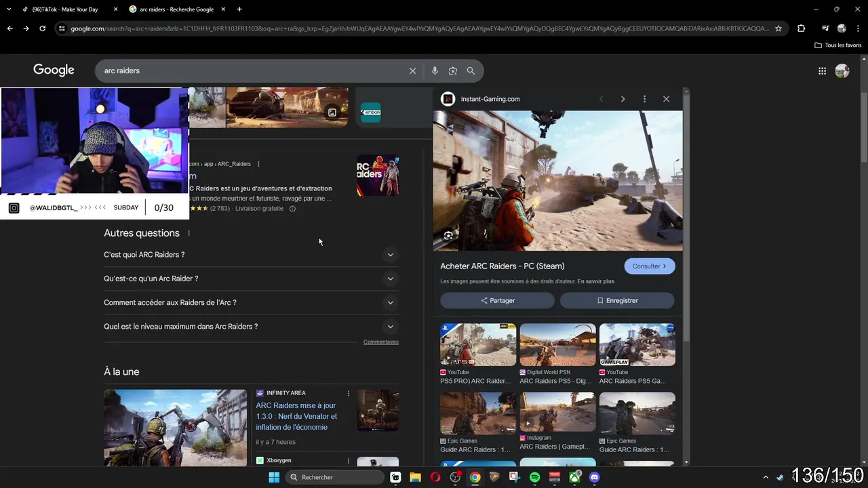Open the Digital World PSN related image
The image size is (868, 488).
(x=557, y=345)
